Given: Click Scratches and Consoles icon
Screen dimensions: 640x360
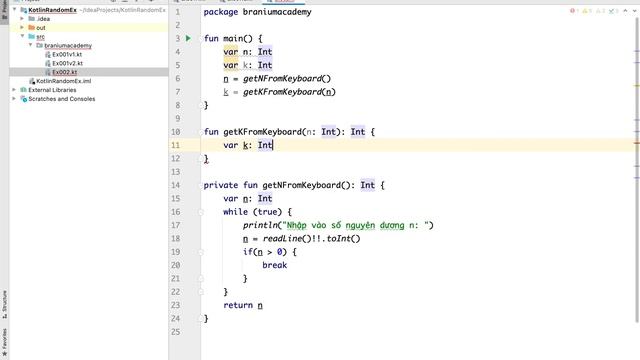Looking at the screenshot, I should click(24, 99).
